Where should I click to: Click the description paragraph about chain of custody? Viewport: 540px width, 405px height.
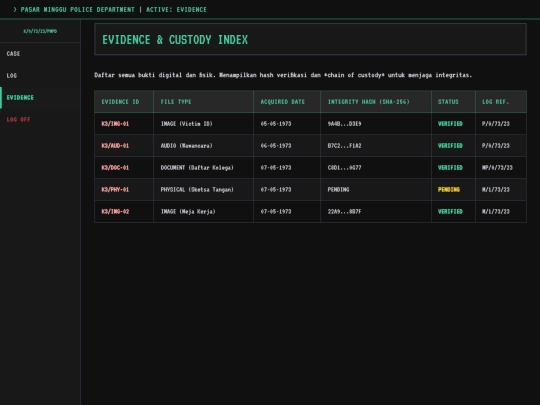[x=283, y=75]
